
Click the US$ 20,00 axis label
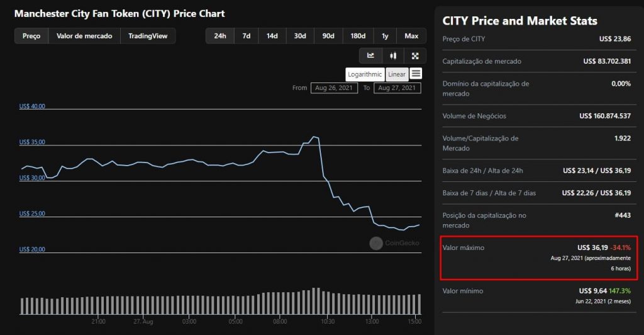32,249
